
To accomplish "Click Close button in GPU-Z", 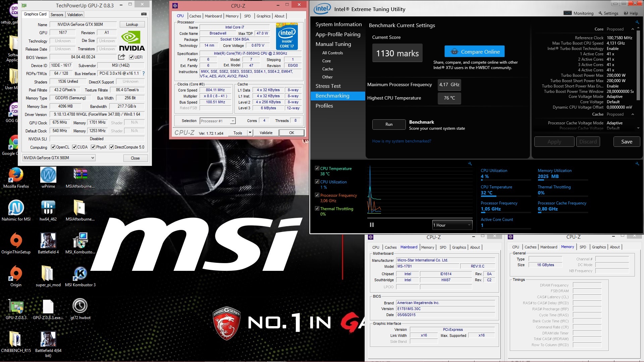I will (135, 158).
